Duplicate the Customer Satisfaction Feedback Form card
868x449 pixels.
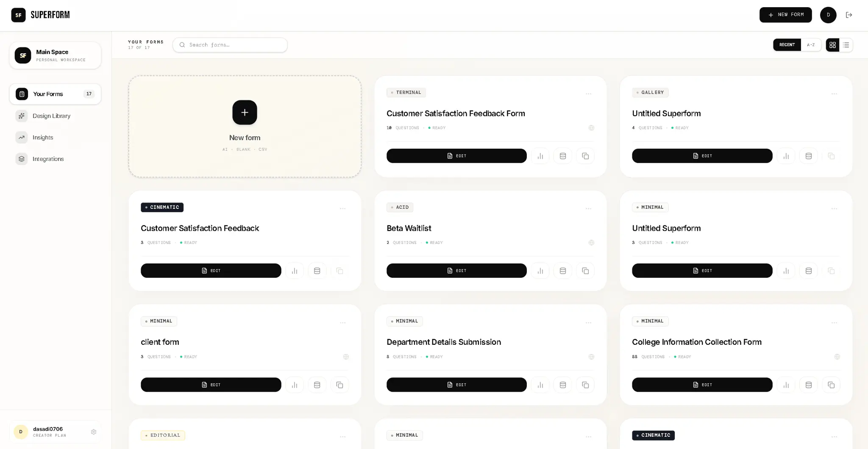[x=585, y=156]
